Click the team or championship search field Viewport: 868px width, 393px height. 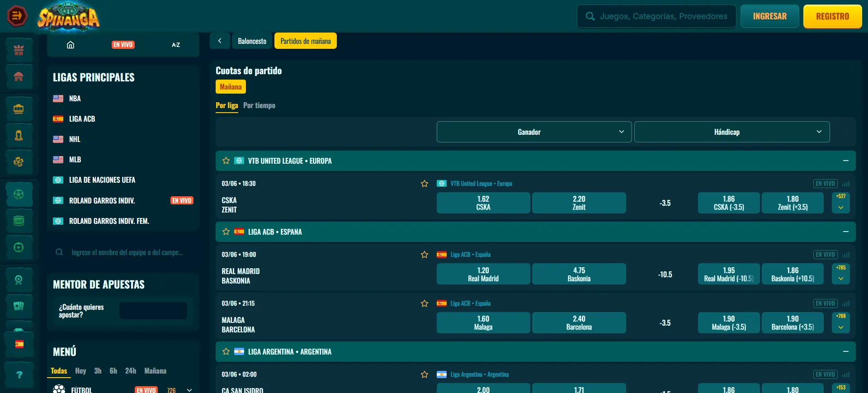click(123, 252)
